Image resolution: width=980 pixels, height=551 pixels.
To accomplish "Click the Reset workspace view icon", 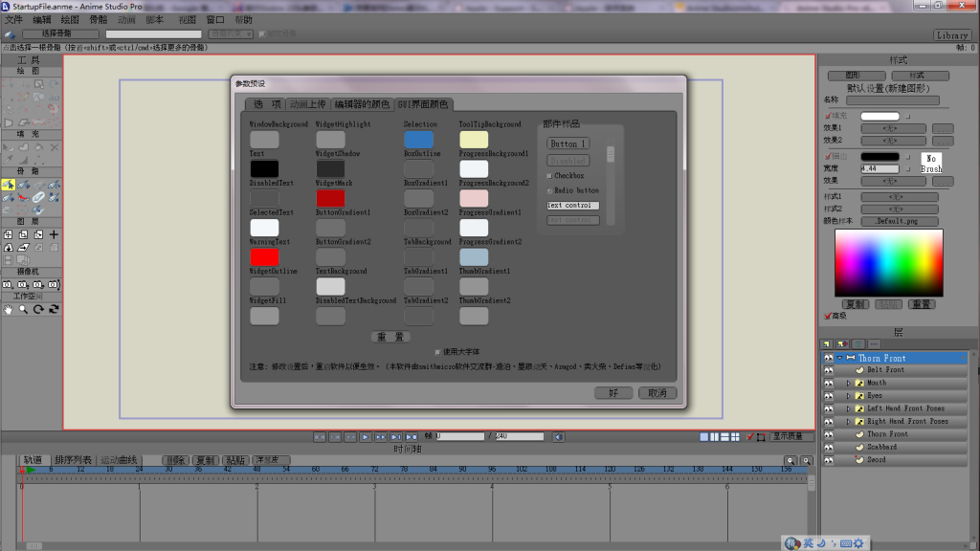I will 54,309.
